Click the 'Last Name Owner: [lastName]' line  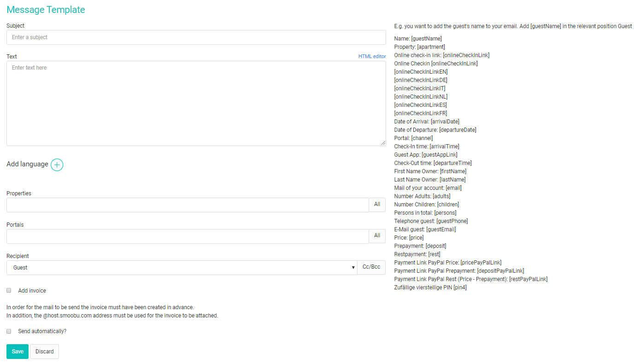pos(430,180)
